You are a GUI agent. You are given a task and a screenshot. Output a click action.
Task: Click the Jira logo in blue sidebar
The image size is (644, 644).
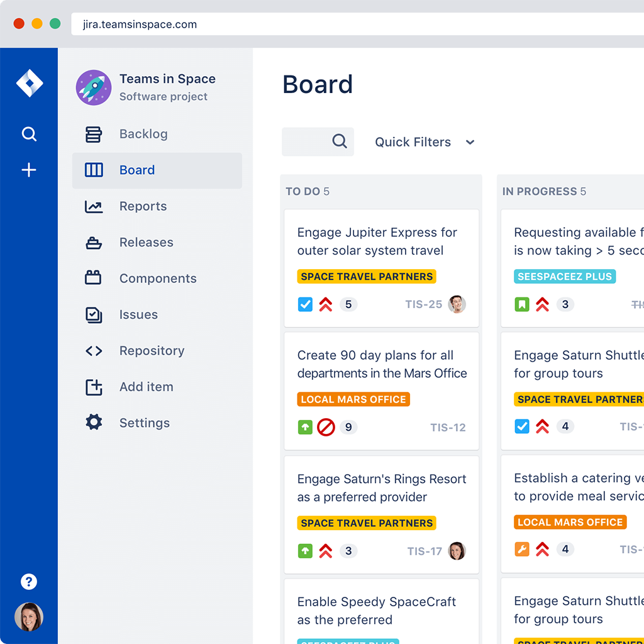(x=29, y=84)
